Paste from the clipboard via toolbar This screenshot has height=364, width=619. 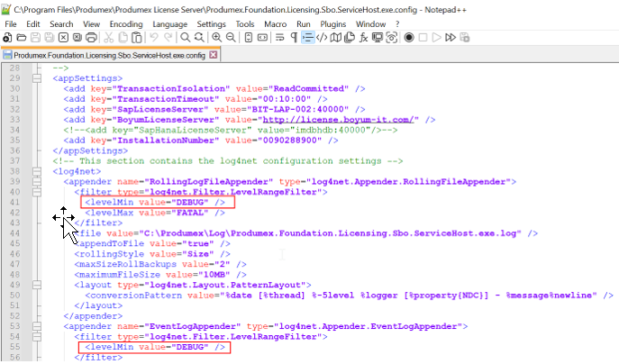pos(137,38)
